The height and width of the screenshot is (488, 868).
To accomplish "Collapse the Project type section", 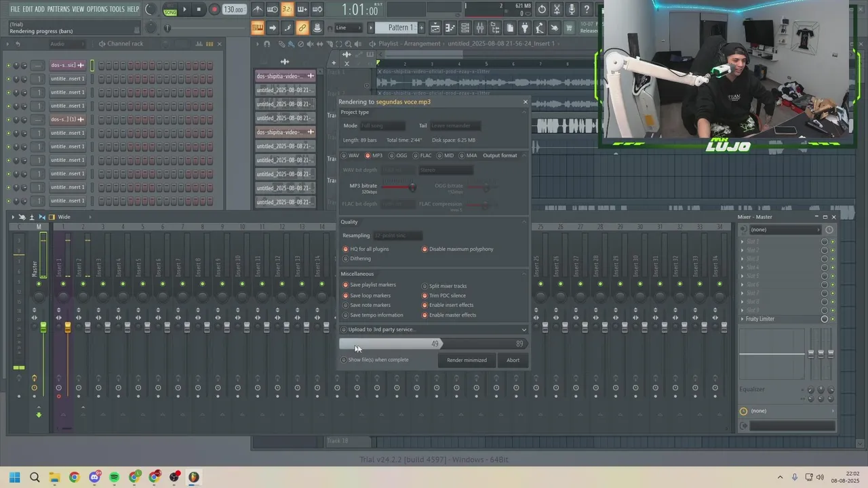I will (524, 113).
